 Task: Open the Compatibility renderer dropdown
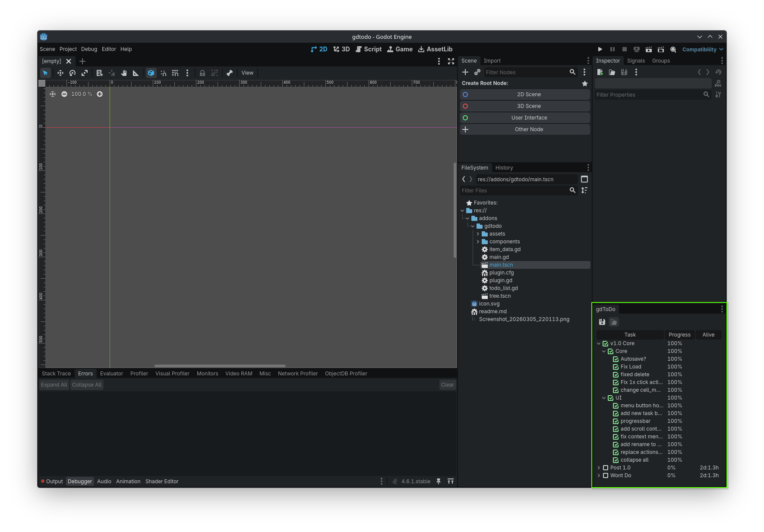[x=702, y=50]
